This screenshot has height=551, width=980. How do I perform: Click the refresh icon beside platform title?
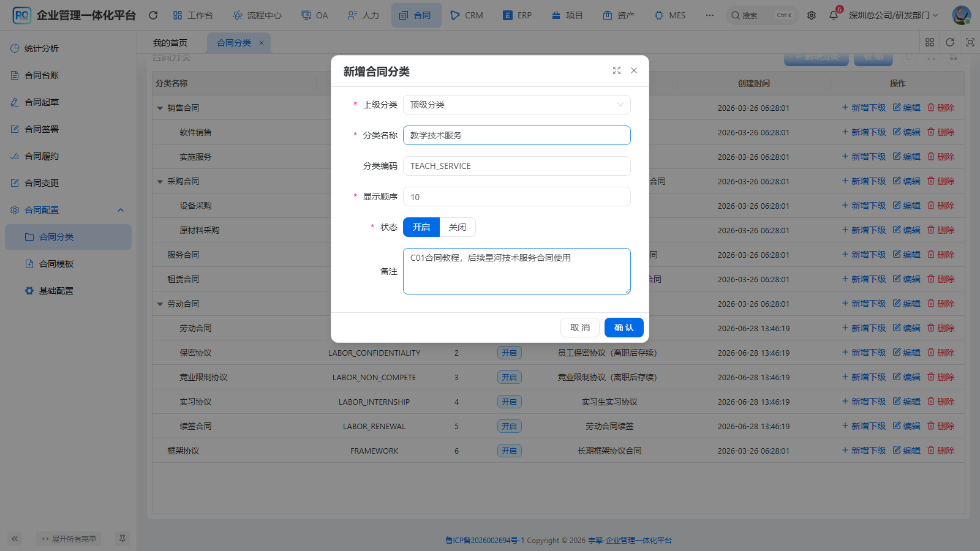pyautogui.click(x=153, y=15)
